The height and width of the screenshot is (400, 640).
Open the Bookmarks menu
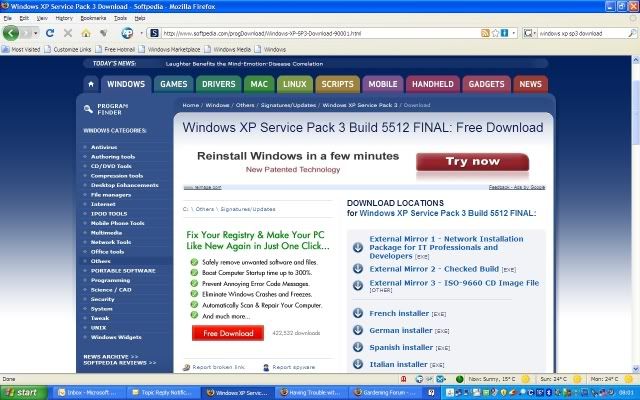(x=93, y=18)
